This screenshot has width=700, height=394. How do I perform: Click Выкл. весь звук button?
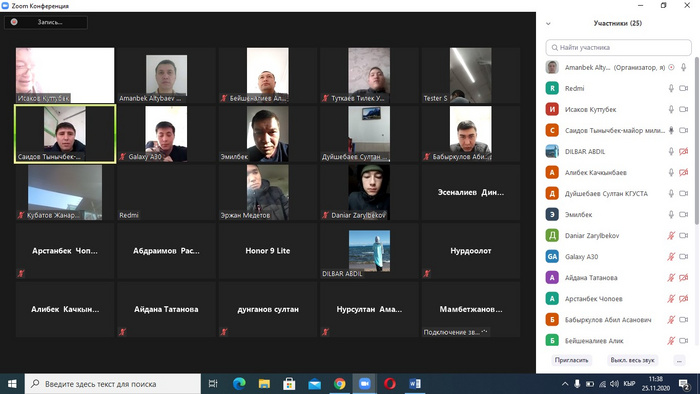(632, 360)
